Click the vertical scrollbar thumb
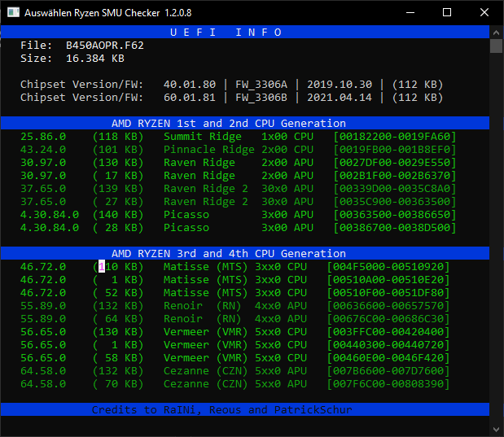This screenshot has width=504, height=437. click(x=496, y=46)
